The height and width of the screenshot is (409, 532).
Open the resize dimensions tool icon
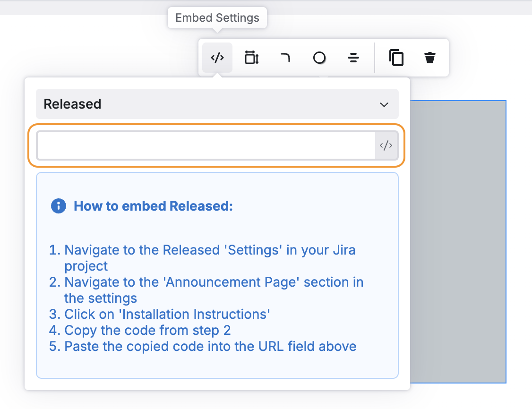click(251, 58)
